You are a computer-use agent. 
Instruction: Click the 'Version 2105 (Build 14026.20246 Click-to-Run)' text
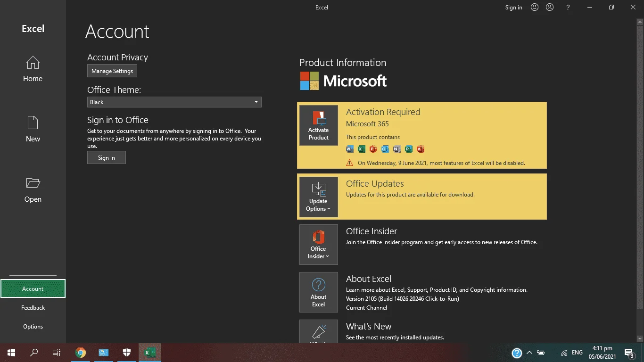(x=403, y=299)
